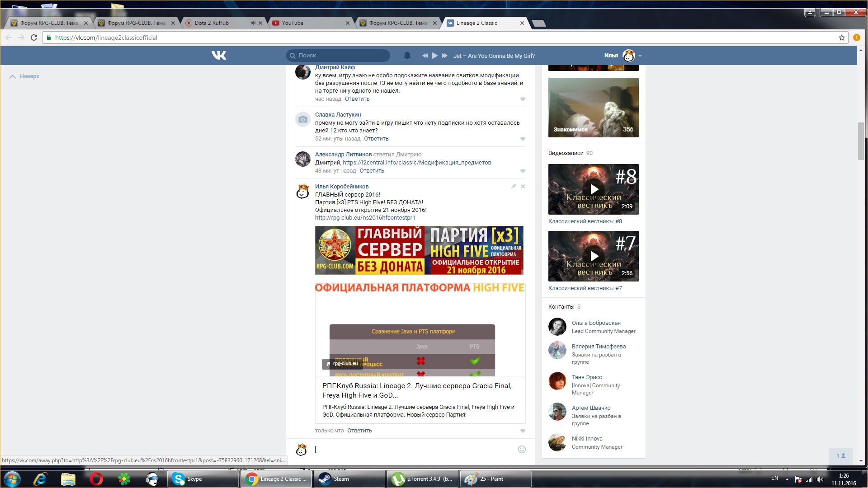Open the l2central.info modification link
This screenshot has width=868, height=488.
pos(416,163)
